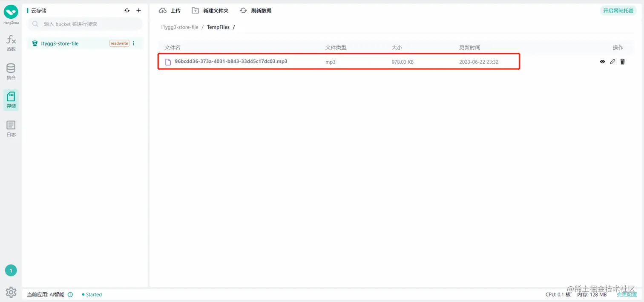Click the upload (上传) button
Image resolution: width=644 pixels, height=302 pixels.
[170, 11]
